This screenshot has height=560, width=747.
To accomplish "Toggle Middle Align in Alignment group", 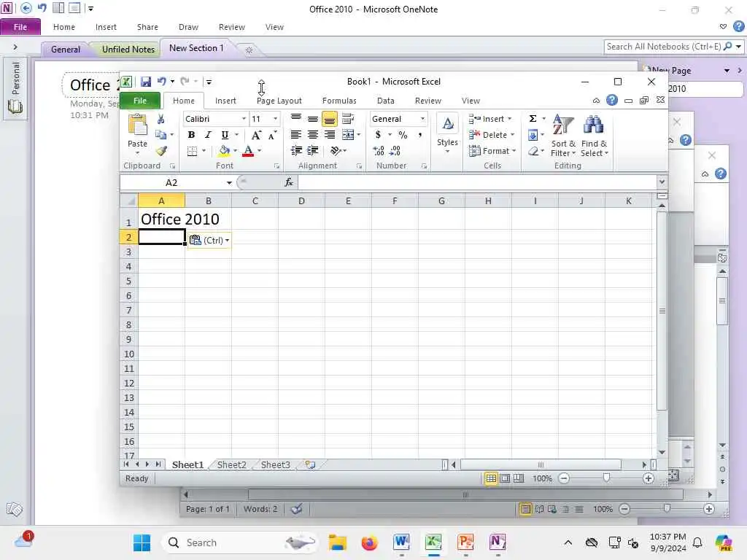I will pos(312,119).
